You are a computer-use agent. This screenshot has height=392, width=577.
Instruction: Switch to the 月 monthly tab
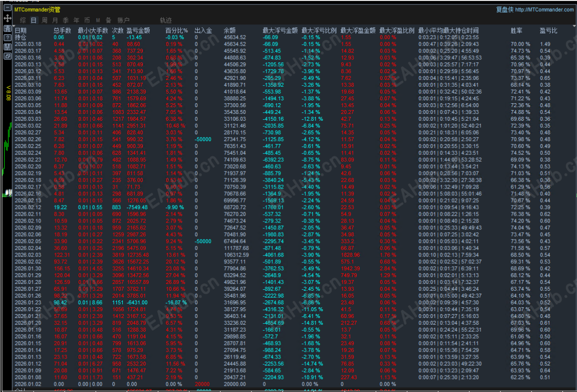pyautogui.click(x=55, y=20)
